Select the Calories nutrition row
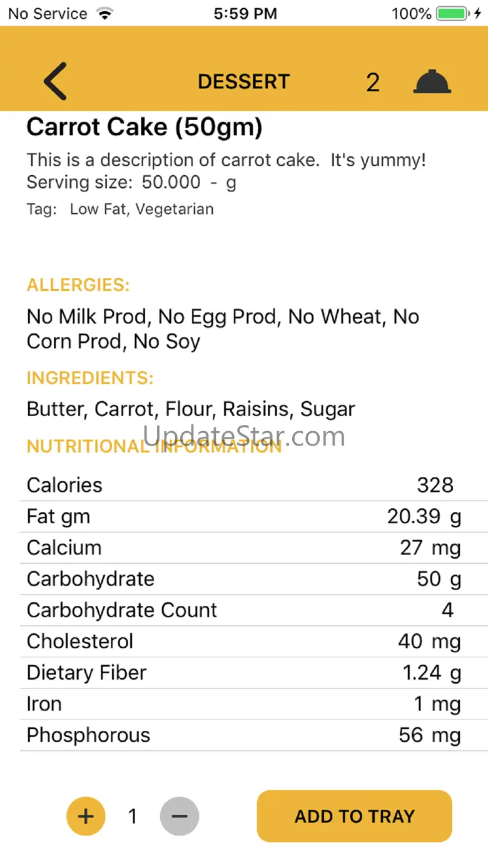 (244, 485)
